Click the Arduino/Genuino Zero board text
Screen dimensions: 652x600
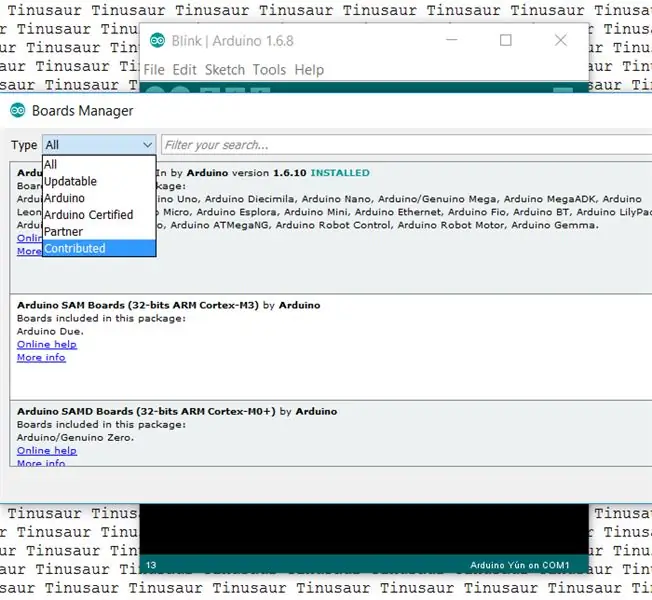point(75,437)
